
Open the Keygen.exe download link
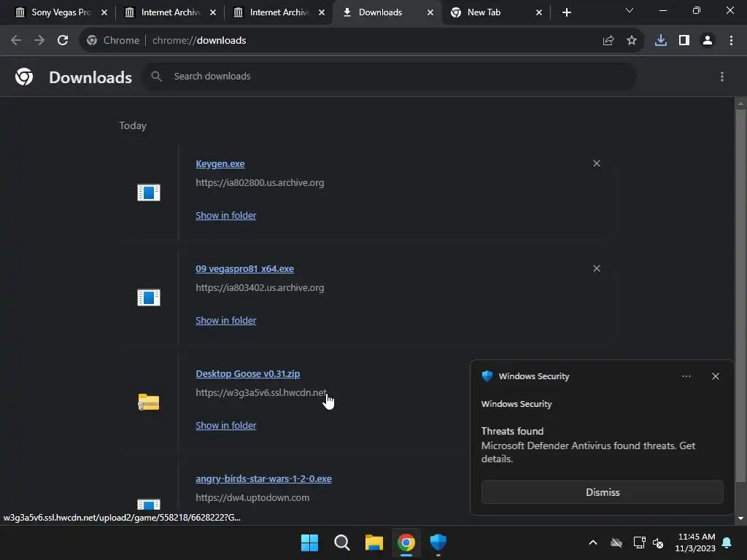220,164
